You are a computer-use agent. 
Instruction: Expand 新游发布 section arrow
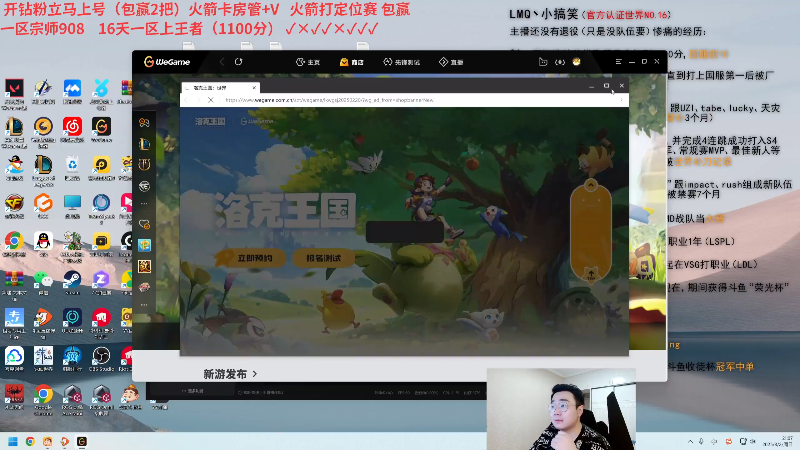(255, 374)
